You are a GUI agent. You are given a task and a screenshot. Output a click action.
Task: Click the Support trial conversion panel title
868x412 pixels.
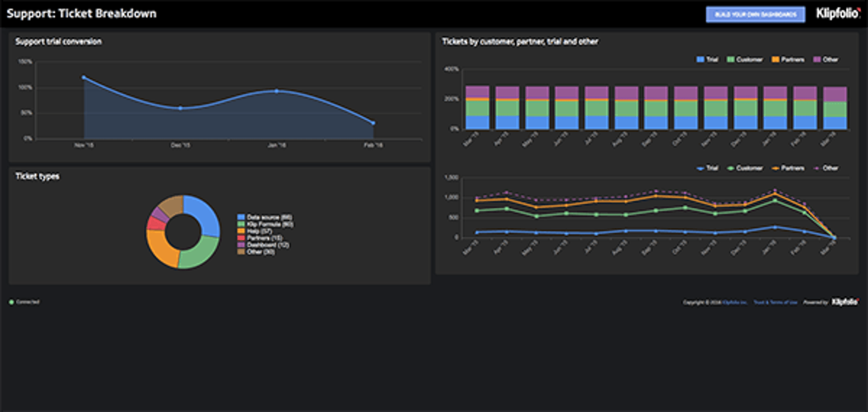pyautogui.click(x=58, y=42)
